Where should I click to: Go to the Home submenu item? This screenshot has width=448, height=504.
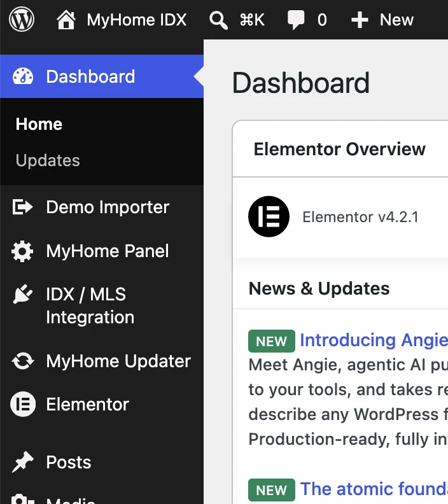(x=39, y=124)
